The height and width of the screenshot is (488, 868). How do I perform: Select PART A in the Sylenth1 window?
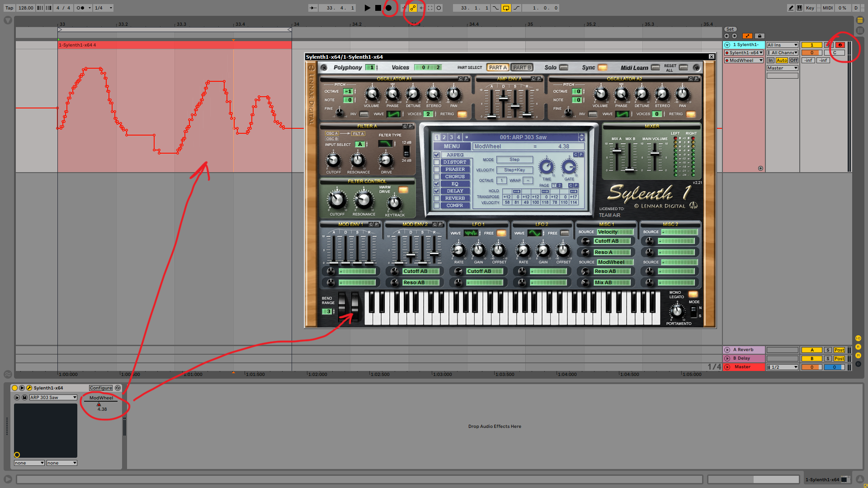pyautogui.click(x=498, y=67)
